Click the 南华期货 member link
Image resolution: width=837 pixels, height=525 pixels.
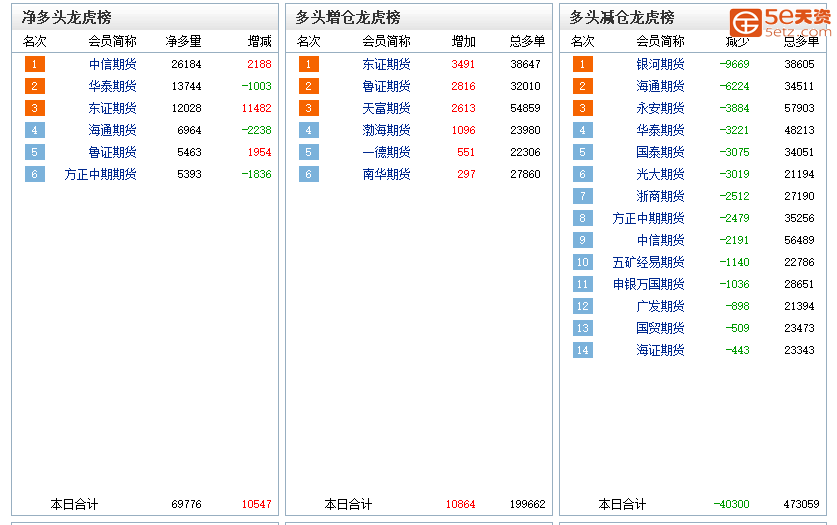pyautogui.click(x=386, y=174)
